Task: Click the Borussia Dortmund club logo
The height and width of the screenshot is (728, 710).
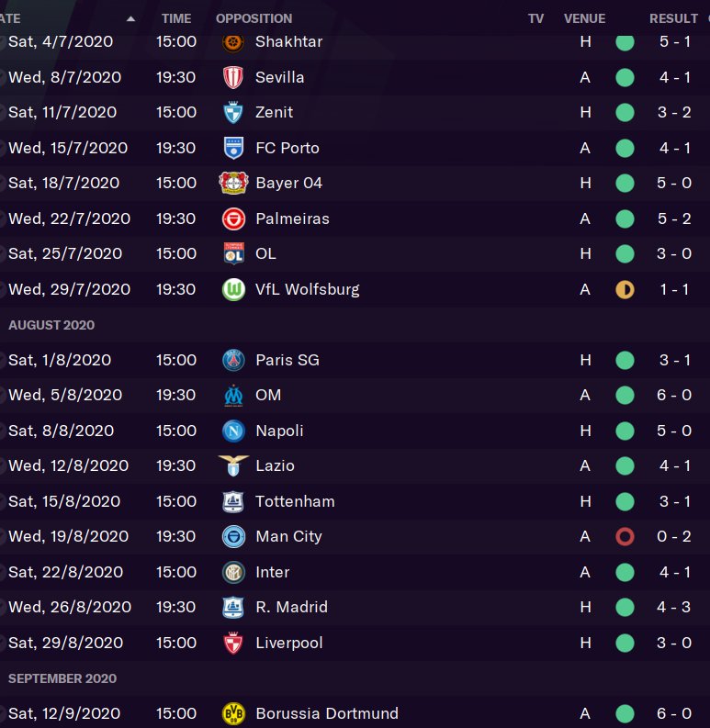Action: (x=233, y=714)
